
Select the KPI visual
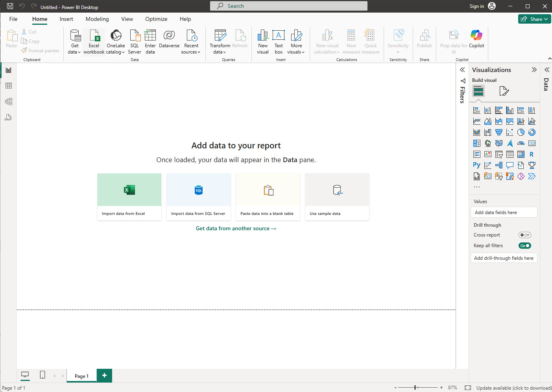[488, 154]
